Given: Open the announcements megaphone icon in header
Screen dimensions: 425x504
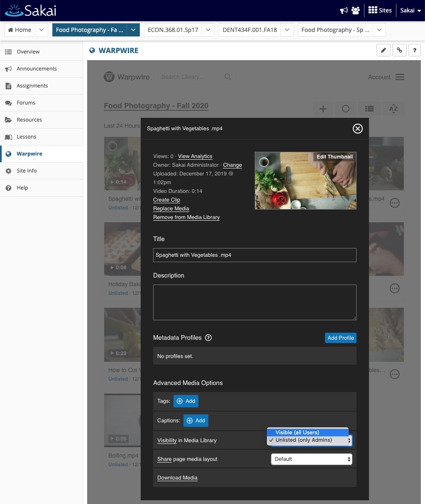Looking at the screenshot, I should point(344,11).
